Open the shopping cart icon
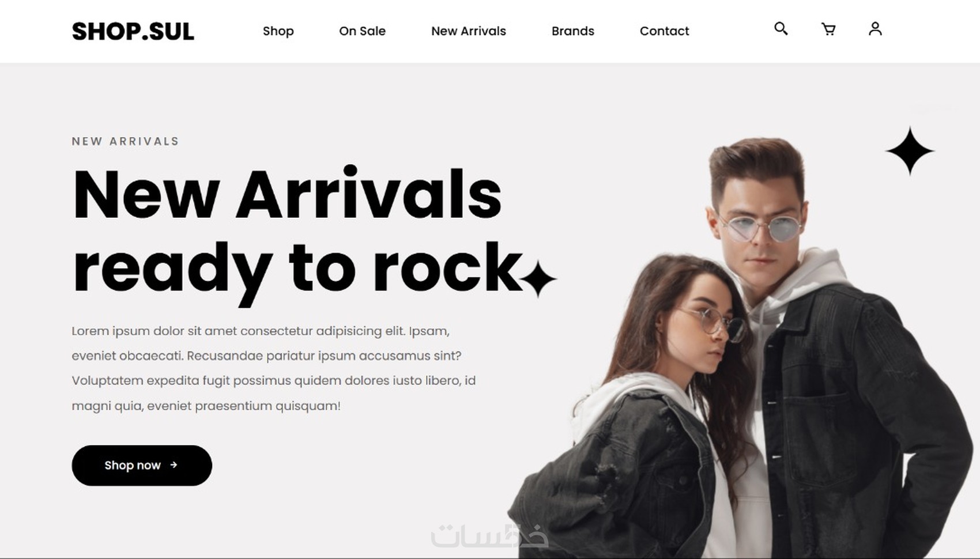 pyautogui.click(x=828, y=29)
